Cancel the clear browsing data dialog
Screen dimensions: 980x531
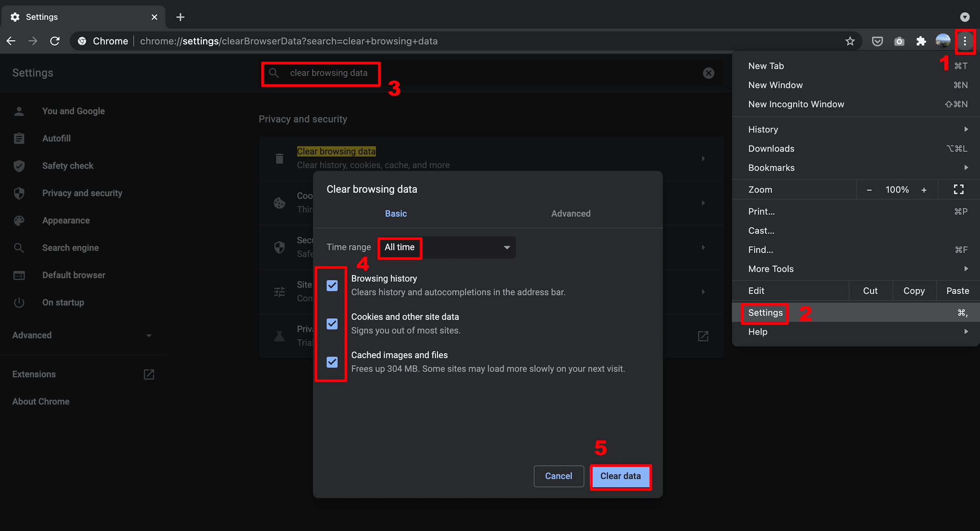point(559,476)
